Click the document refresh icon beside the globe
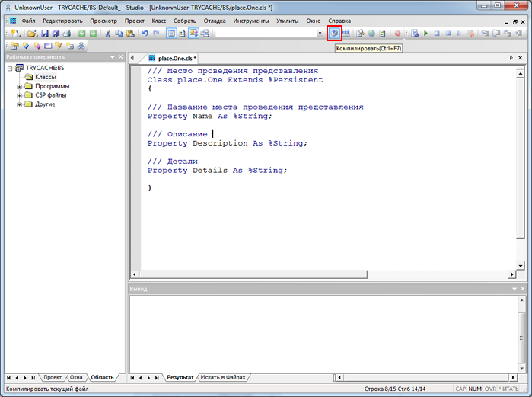Image resolution: width=532 pixels, height=397 pixels. [x=383, y=34]
